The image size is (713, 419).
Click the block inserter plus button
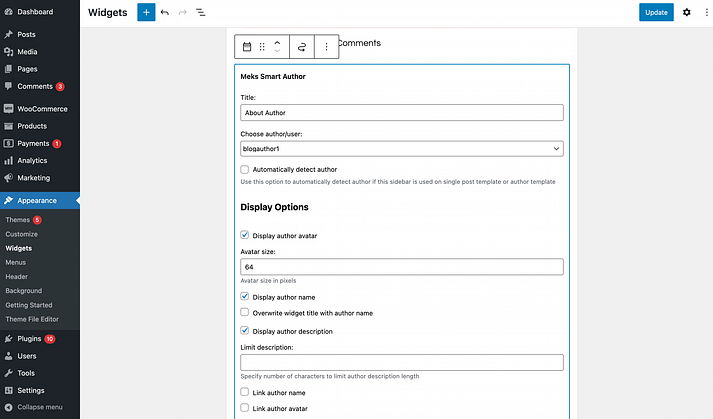coord(146,13)
